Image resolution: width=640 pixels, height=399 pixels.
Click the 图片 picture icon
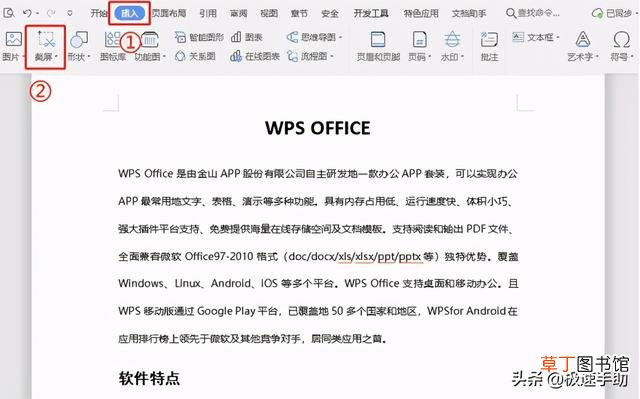tap(13, 39)
